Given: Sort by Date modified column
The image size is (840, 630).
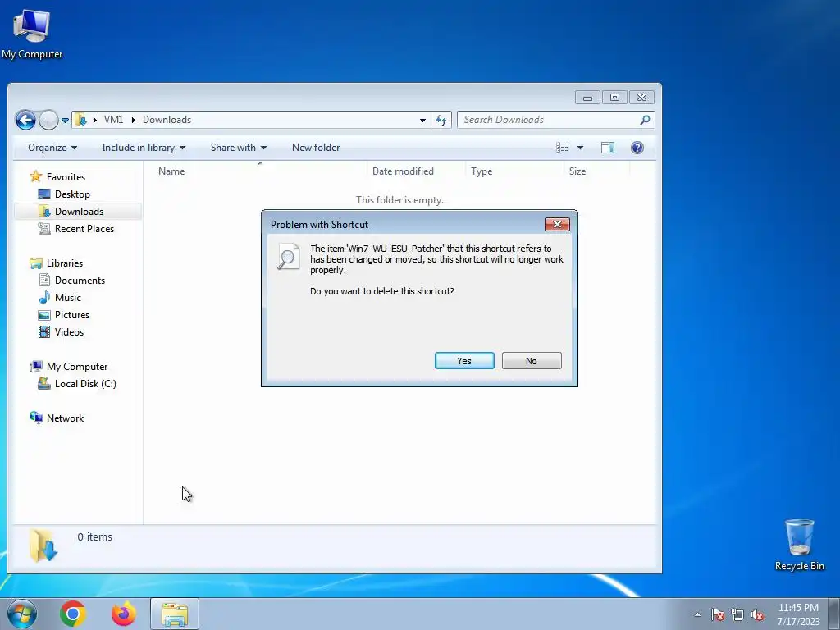Looking at the screenshot, I should tap(416, 171).
